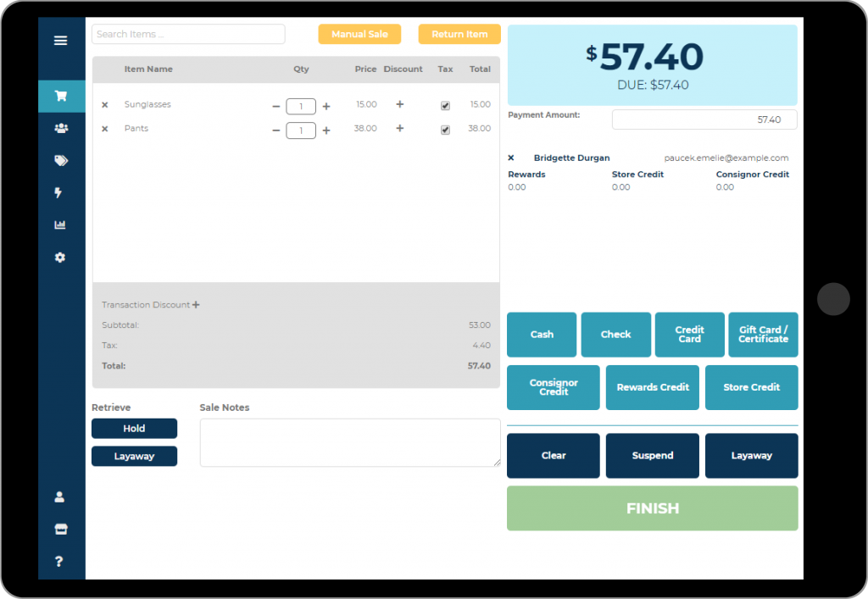Open the reports chart icon
The height and width of the screenshot is (599, 868).
pos(60,225)
